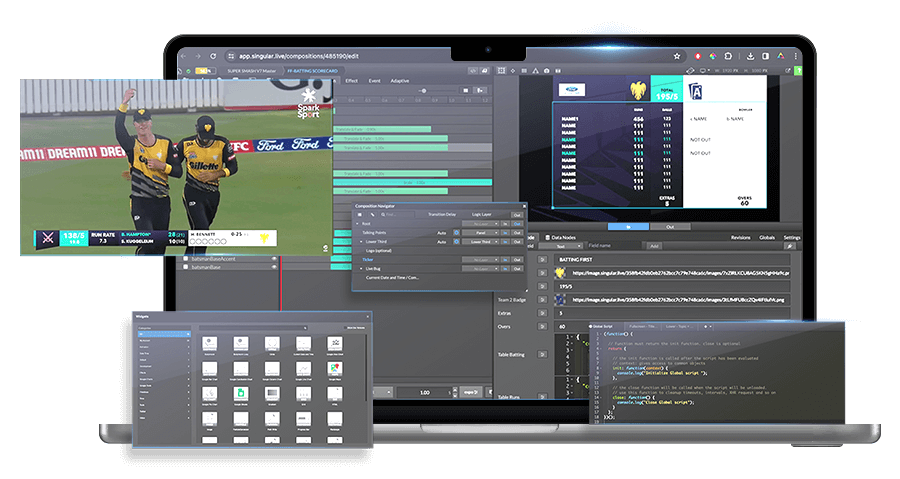Close the Composition Navigator panel
This screenshot has width=900, height=479.
click(x=524, y=206)
